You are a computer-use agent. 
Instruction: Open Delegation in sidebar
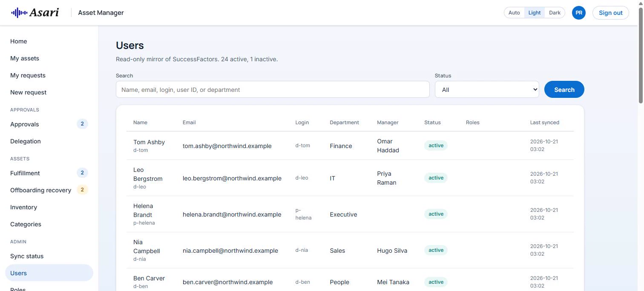pos(49,141)
